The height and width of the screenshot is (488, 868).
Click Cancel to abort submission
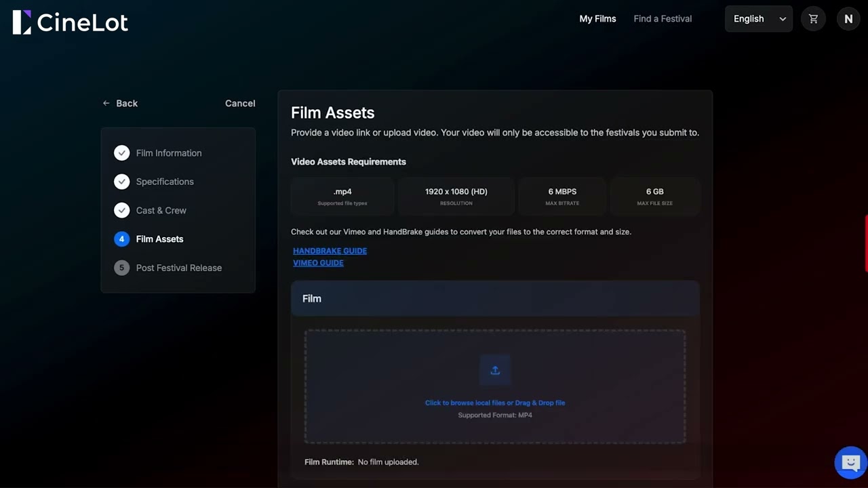pyautogui.click(x=240, y=103)
